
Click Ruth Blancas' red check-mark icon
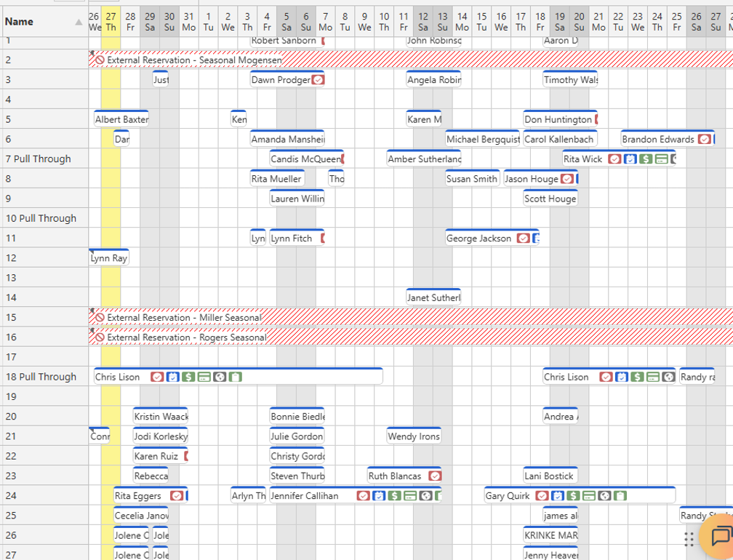click(435, 476)
